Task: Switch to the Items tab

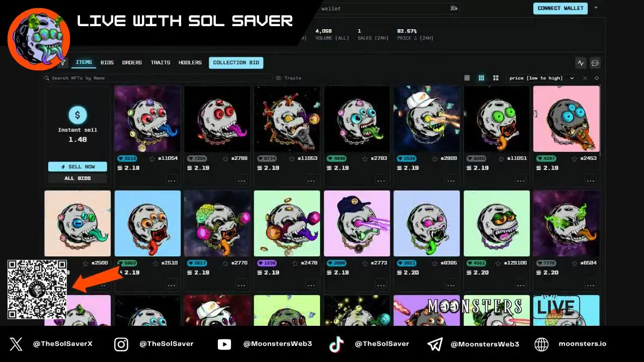Action: click(84, 63)
